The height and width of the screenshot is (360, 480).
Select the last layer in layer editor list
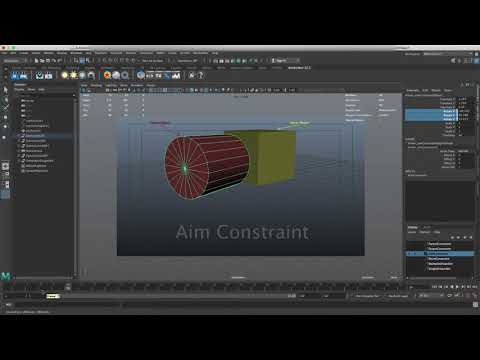click(x=440, y=269)
